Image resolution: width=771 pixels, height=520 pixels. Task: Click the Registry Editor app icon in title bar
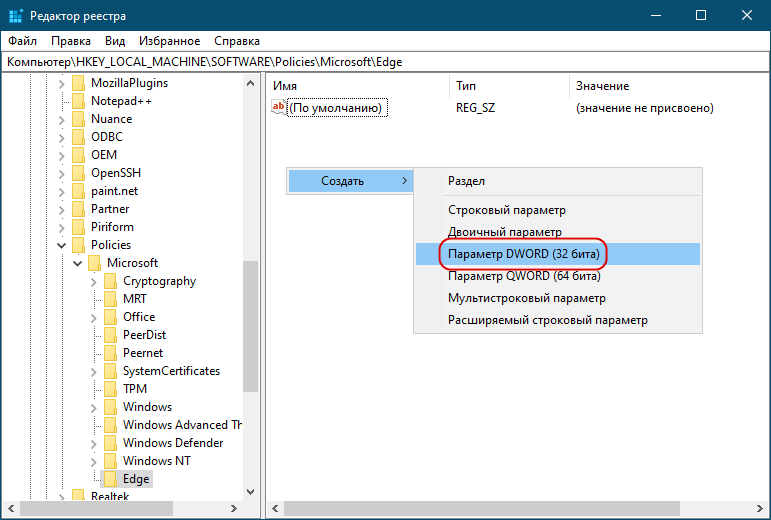(16, 16)
